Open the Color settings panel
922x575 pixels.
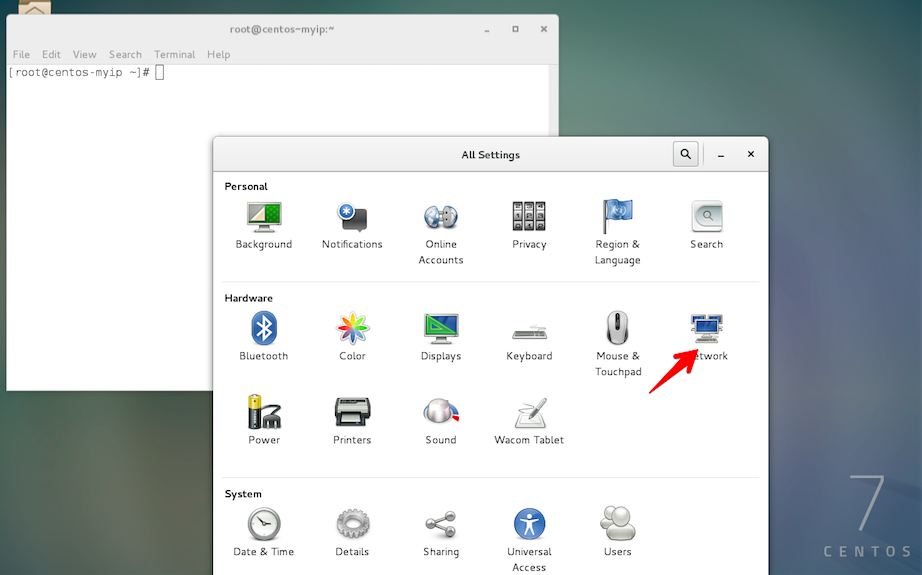click(352, 336)
